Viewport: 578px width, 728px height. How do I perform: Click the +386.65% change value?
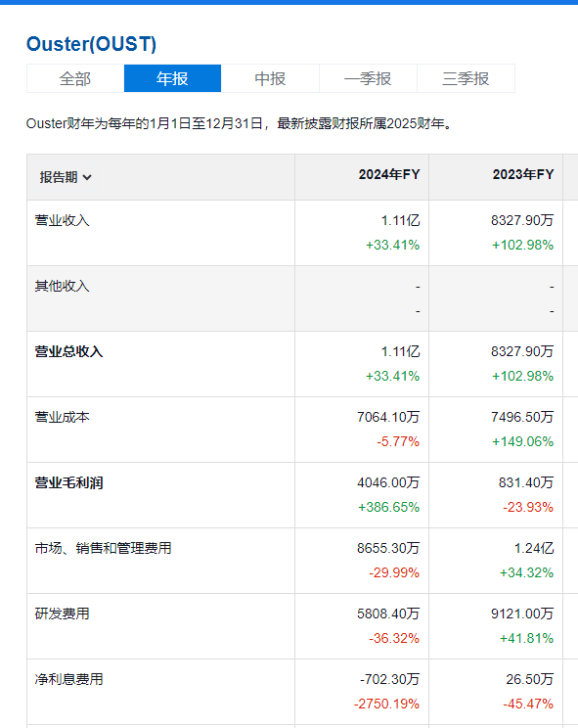[388, 507]
